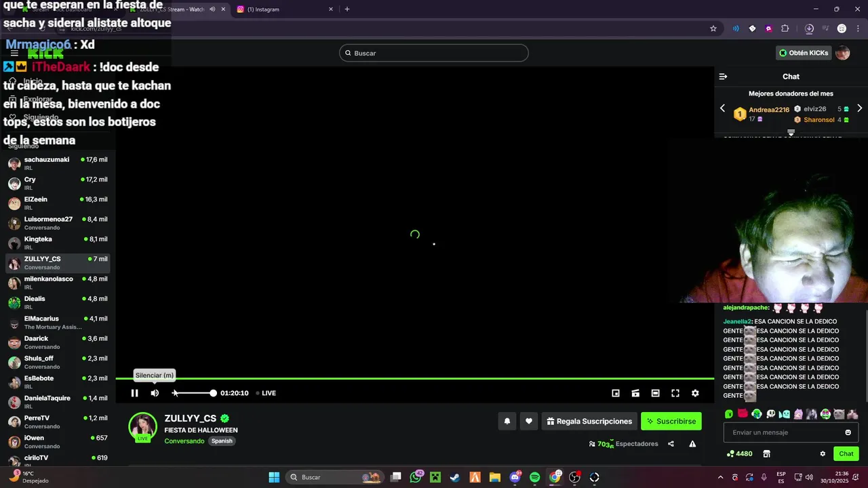This screenshot has height=488, width=868.
Task: Jump to LIVE in the player
Action: click(266, 393)
